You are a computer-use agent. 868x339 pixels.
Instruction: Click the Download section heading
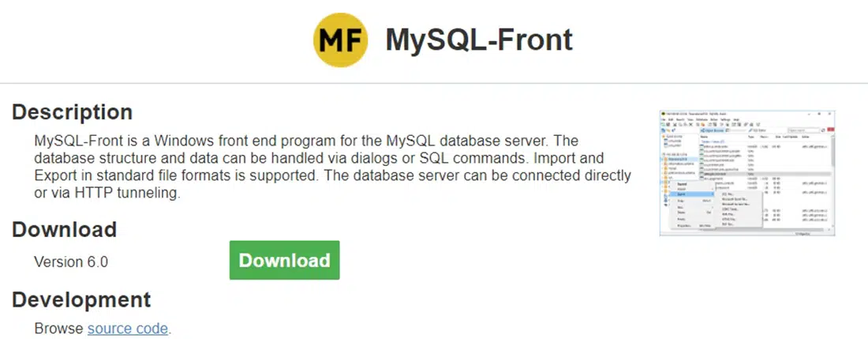coord(64,230)
